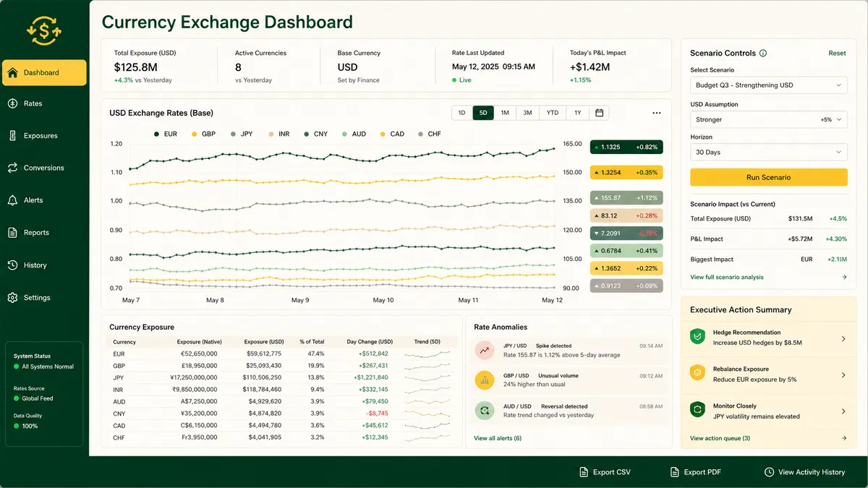
Task: Click the Global Feed rates source
Action: [x=34, y=398]
